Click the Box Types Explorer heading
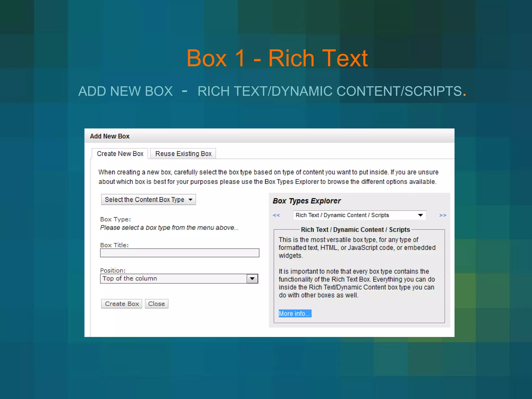The image size is (532, 399). click(307, 201)
